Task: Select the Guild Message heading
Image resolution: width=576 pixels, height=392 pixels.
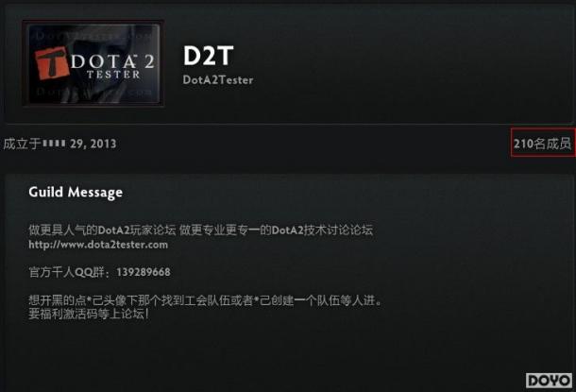Action: pyautogui.click(x=76, y=192)
